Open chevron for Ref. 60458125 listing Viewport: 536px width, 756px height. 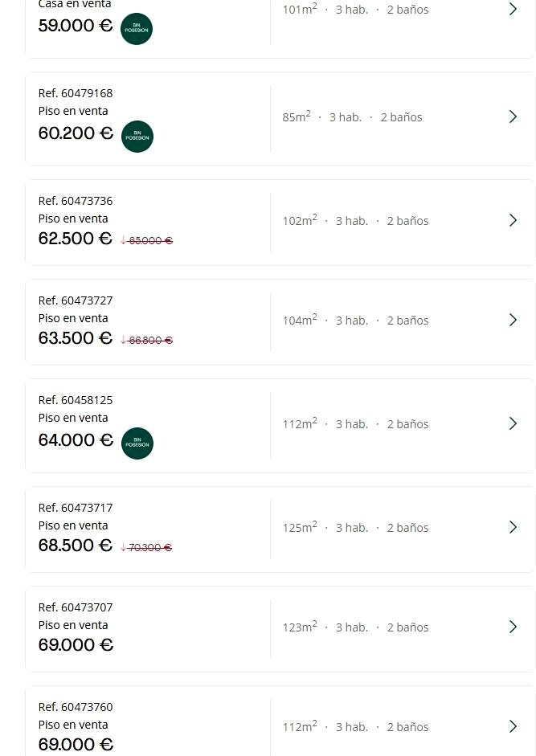513,424
